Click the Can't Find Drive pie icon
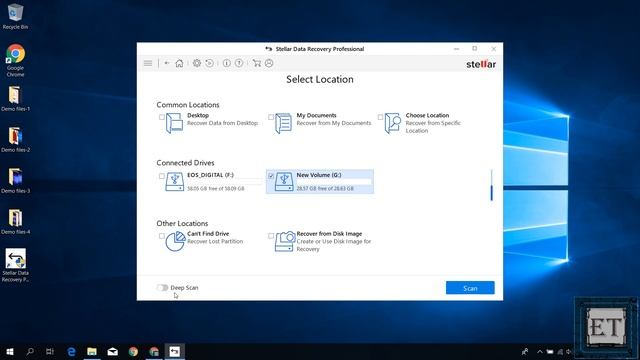The height and width of the screenshot is (360, 640). pos(175,241)
